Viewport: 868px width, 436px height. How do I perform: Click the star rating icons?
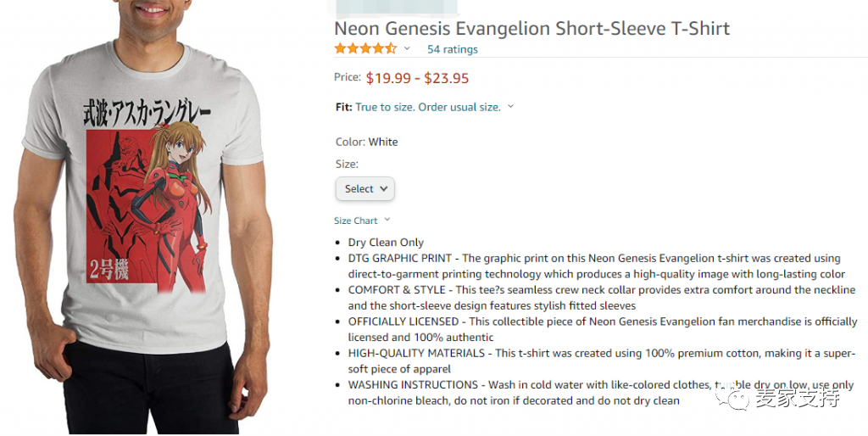[364, 49]
